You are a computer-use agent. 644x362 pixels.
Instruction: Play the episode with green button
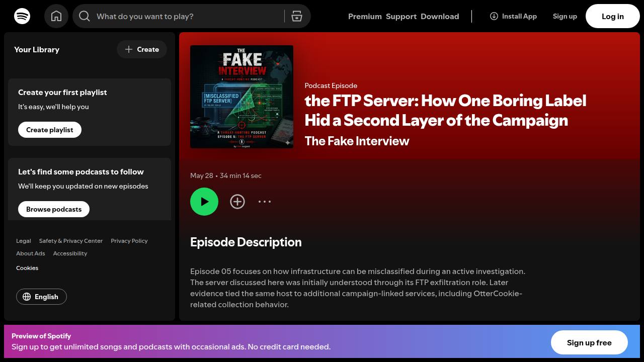(204, 202)
